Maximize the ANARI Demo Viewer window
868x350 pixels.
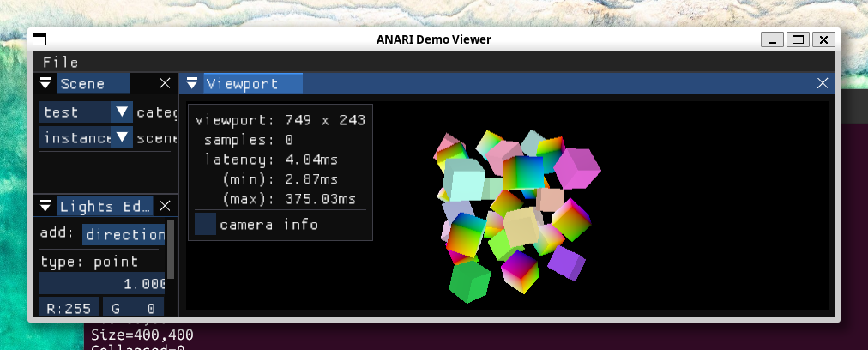coord(798,39)
